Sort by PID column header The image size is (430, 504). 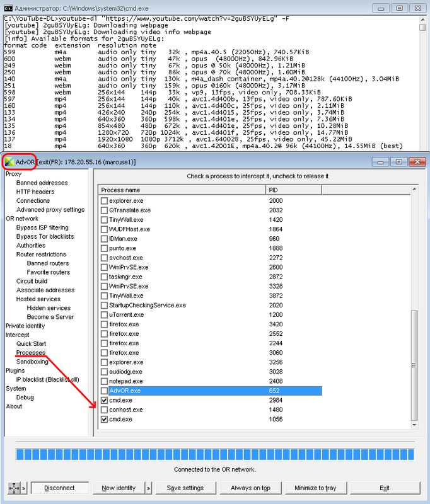(x=294, y=190)
